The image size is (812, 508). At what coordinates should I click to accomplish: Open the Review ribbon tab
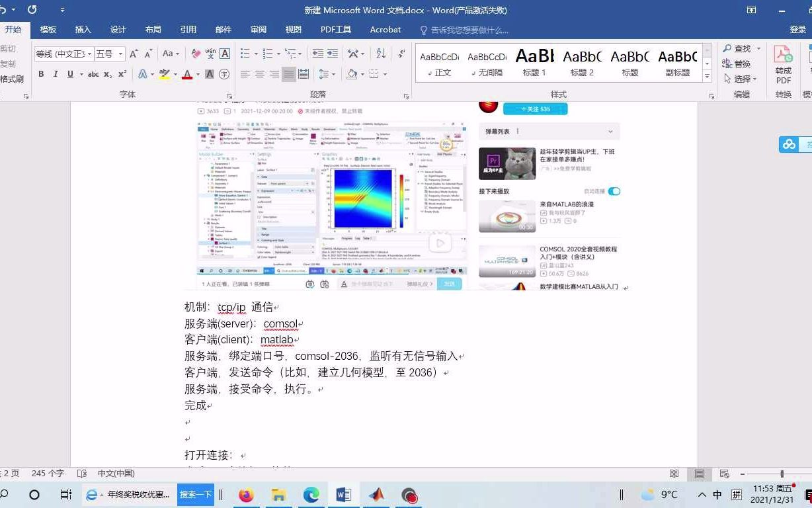pyautogui.click(x=259, y=30)
